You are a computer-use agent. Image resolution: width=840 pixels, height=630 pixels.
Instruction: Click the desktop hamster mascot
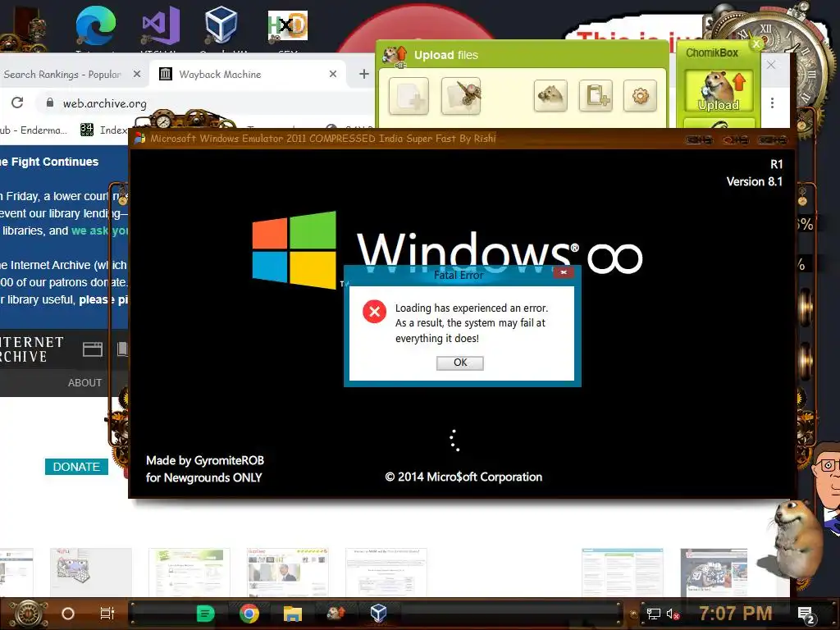797,538
